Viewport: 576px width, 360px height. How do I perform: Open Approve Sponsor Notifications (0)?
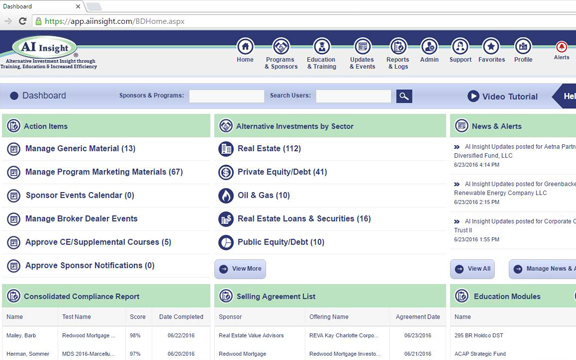click(90, 265)
